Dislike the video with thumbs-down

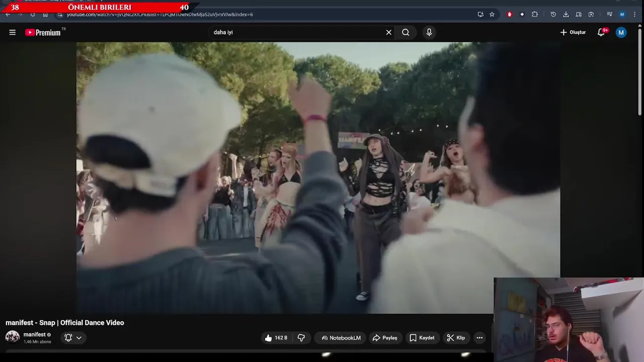[301, 338]
